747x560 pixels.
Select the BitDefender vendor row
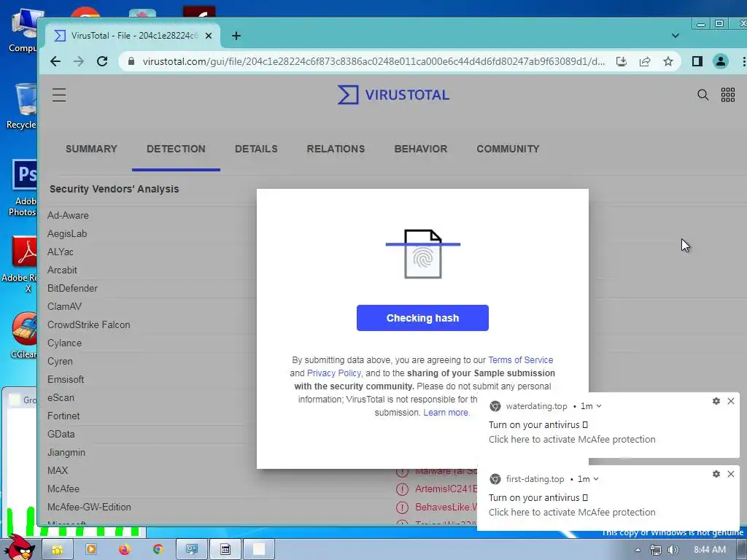click(x=72, y=288)
